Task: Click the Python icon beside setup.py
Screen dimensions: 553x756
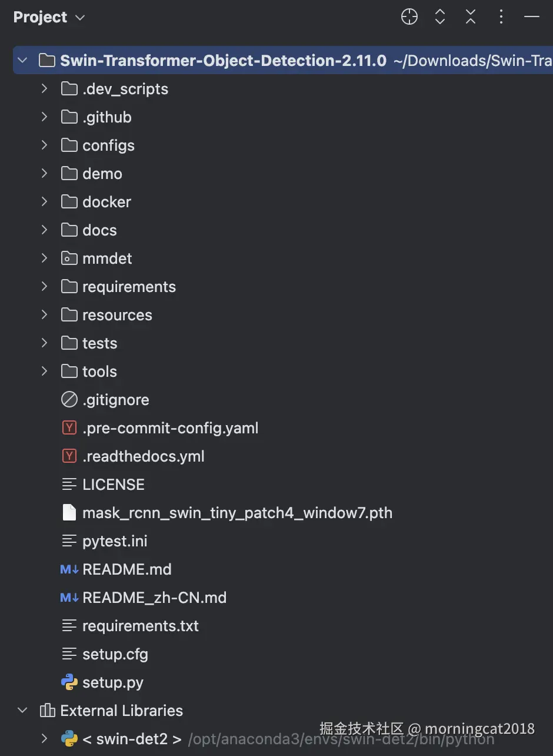Action: (69, 682)
